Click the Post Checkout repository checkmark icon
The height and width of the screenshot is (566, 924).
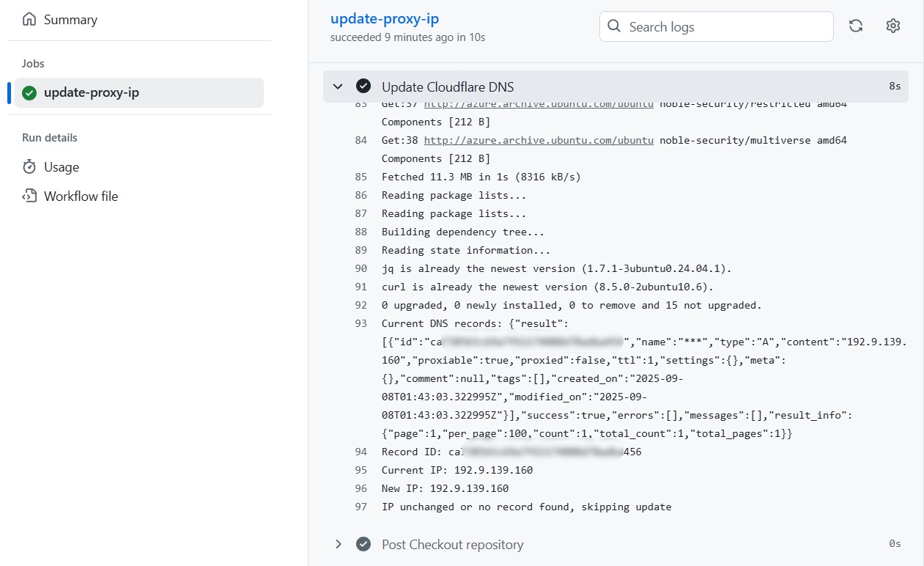(363, 544)
